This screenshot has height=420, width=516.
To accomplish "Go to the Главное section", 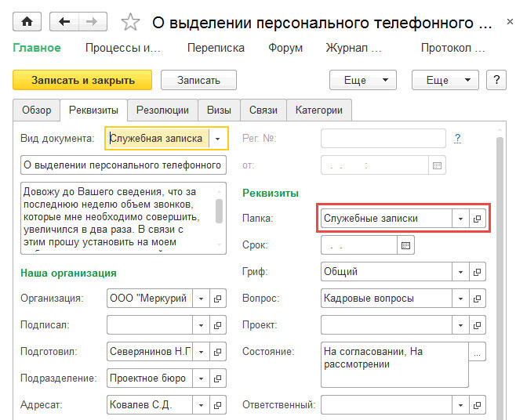I will click(37, 48).
